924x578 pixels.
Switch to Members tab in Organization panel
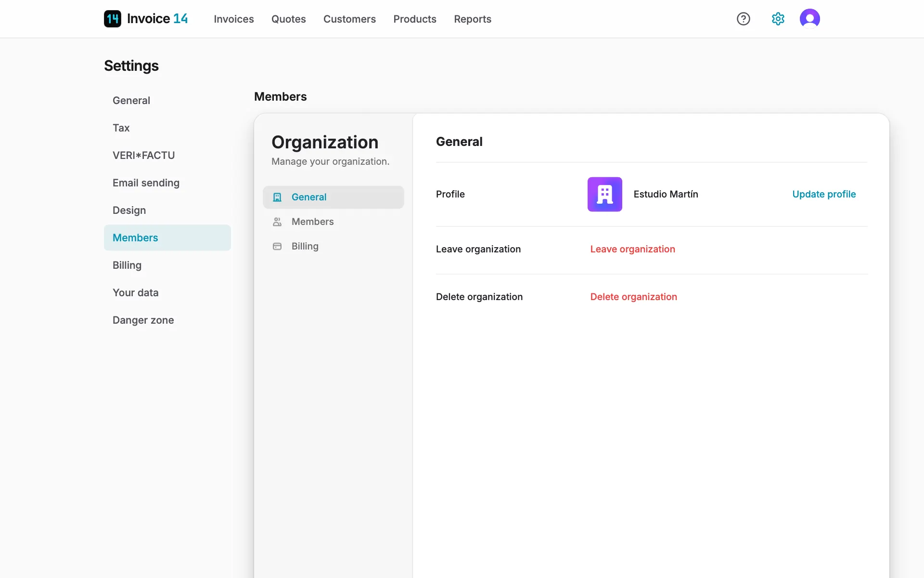334,222
